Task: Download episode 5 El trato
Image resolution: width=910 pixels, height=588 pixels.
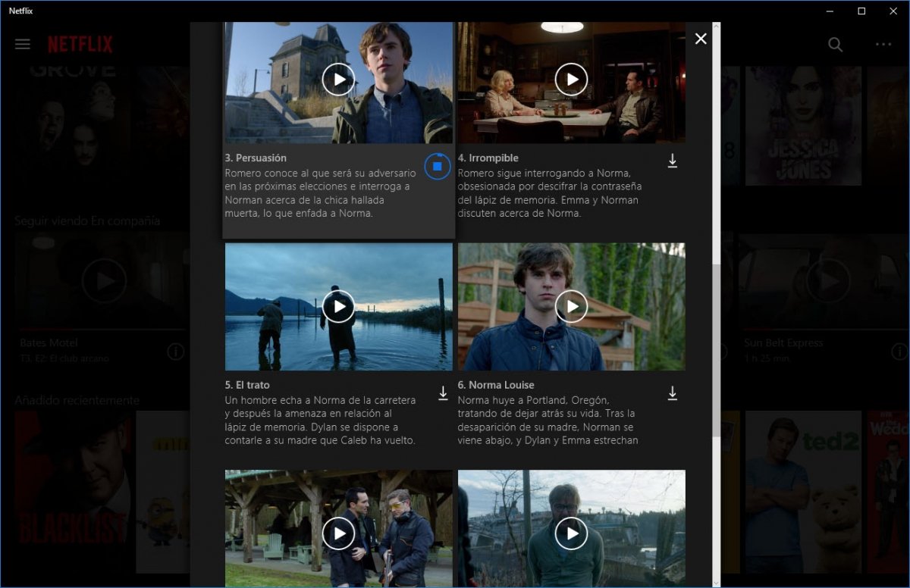Action: [x=443, y=393]
